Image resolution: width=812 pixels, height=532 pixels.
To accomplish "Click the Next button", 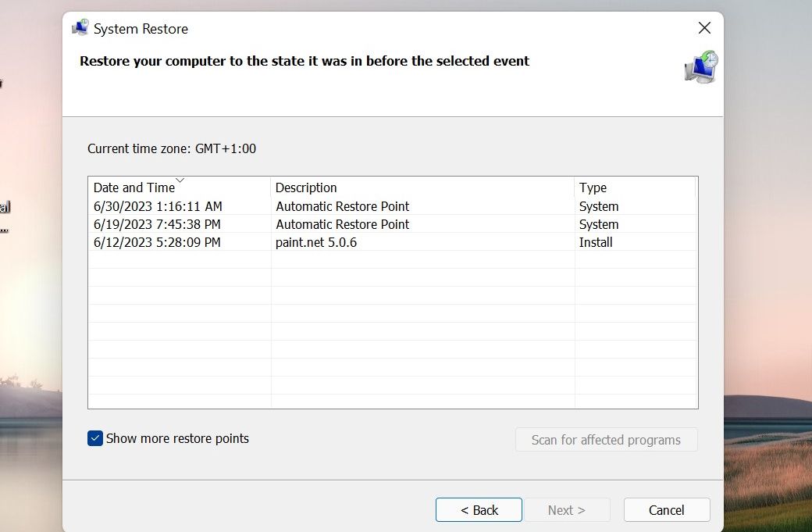I will click(568, 509).
